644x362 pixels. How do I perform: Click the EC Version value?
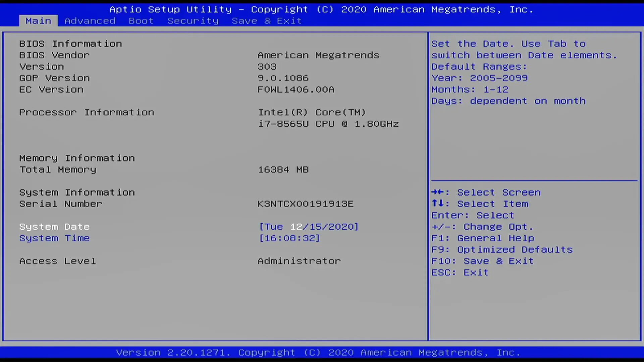coord(296,89)
